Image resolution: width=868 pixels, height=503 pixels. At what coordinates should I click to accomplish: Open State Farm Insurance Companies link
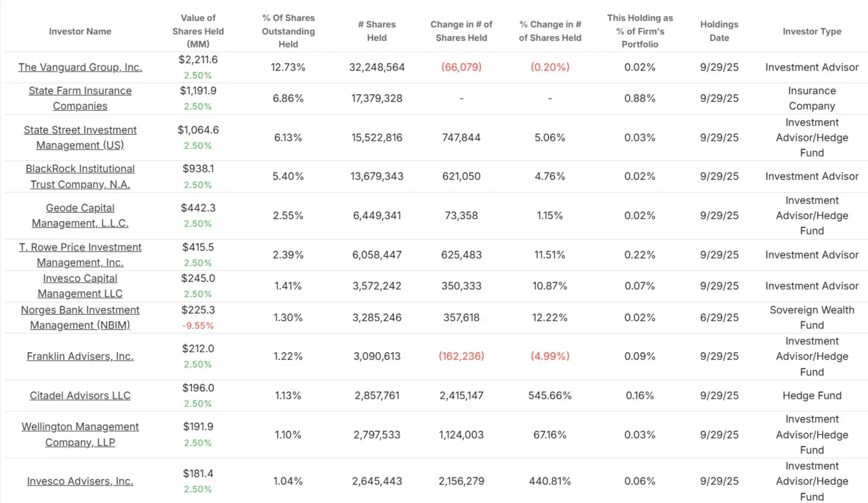(x=80, y=98)
